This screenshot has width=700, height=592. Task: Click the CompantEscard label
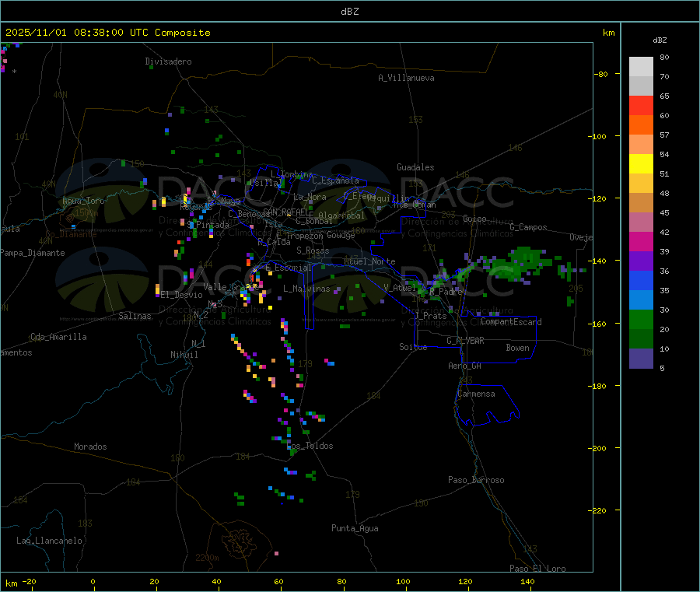click(x=511, y=321)
